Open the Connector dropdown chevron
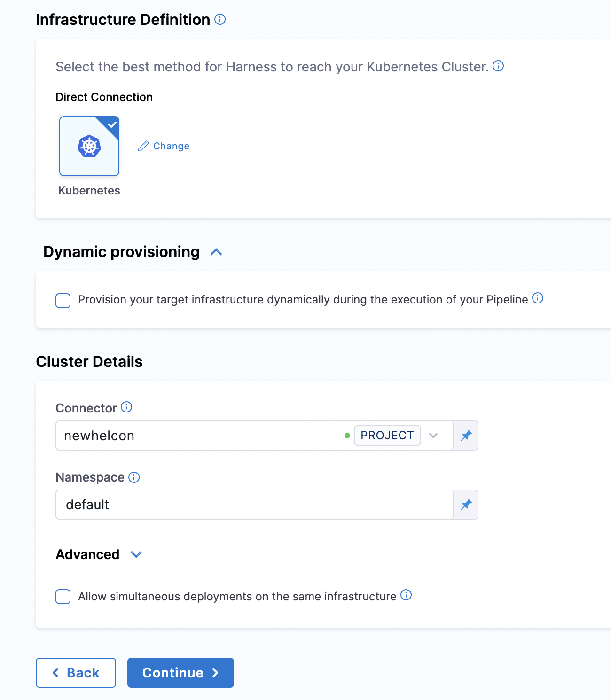The height and width of the screenshot is (700, 611). [433, 436]
